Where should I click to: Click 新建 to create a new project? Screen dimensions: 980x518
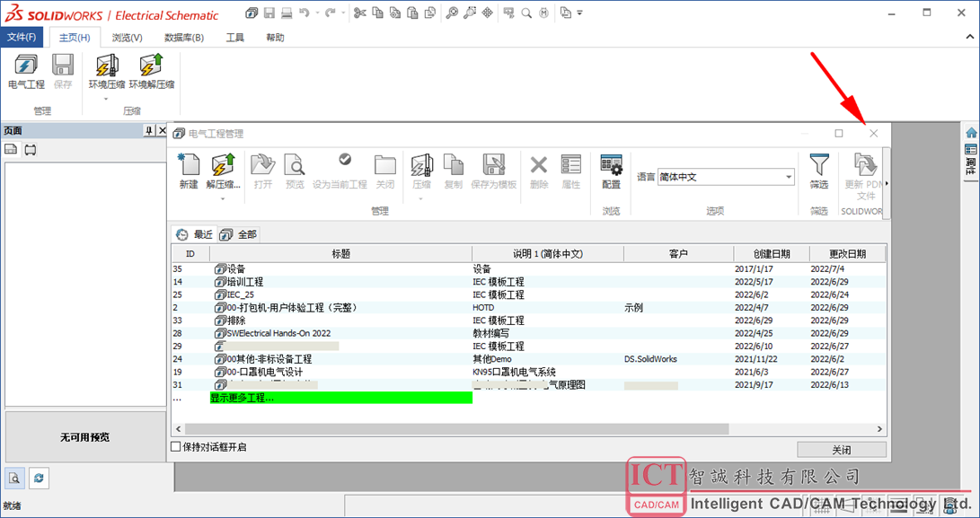point(189,171)
